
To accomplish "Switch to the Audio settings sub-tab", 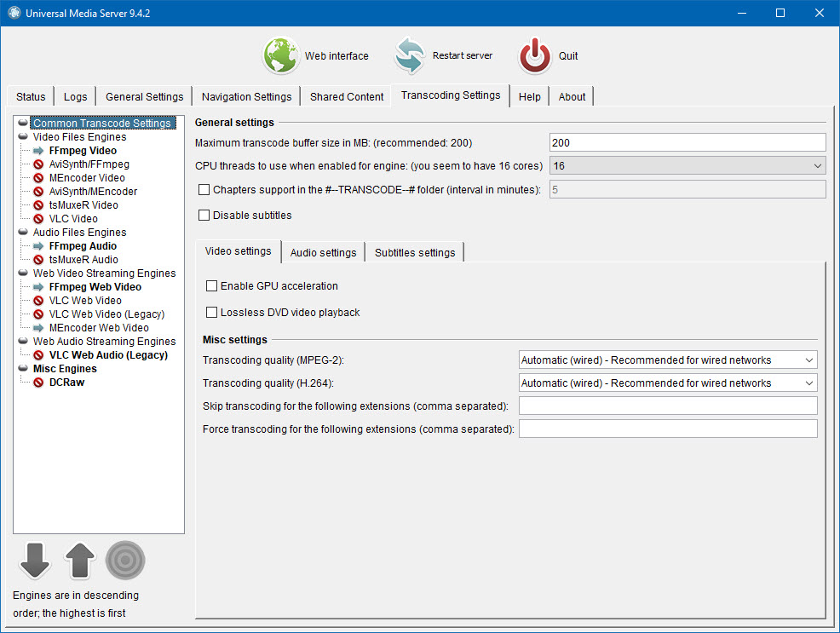I will tap(323, 253).
